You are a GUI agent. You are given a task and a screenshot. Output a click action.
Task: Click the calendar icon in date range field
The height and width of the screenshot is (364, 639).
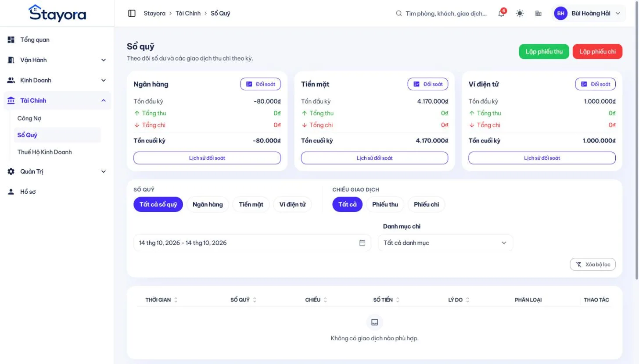(x=362, y=243)
